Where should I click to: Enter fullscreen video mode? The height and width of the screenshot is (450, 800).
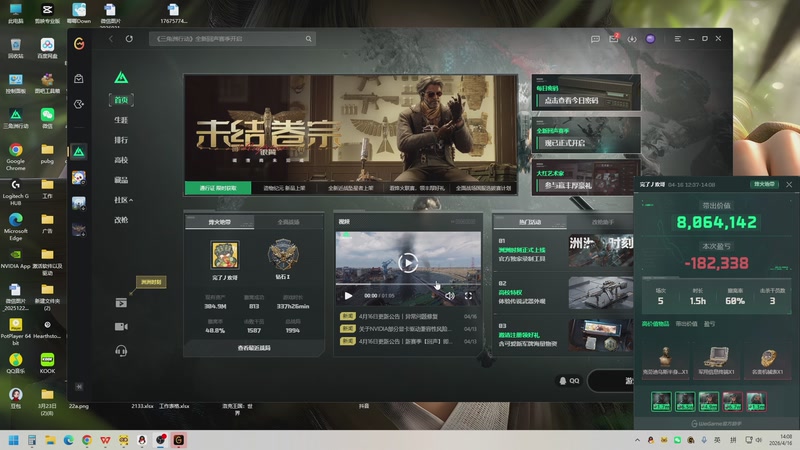468,295
